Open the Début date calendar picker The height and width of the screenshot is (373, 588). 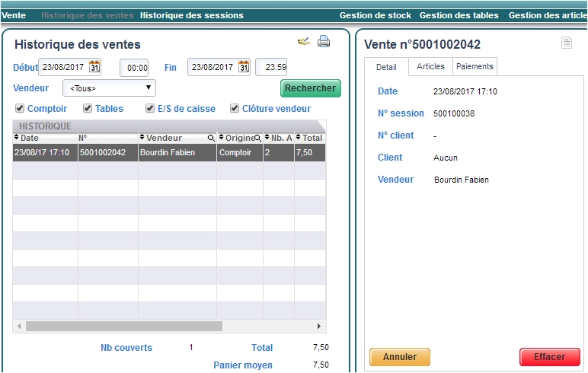pos(94,67)
